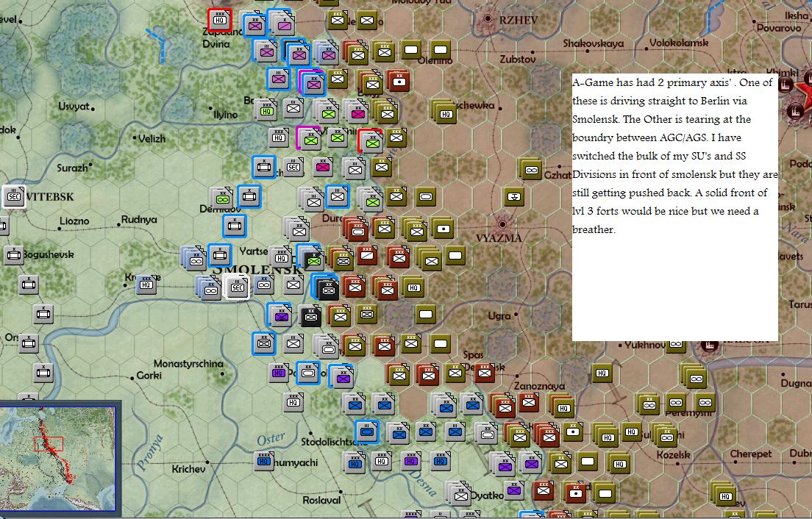This screenshot has height=519, width=812.
Task: Click the Gorki town label
Action: pos(149,375)
